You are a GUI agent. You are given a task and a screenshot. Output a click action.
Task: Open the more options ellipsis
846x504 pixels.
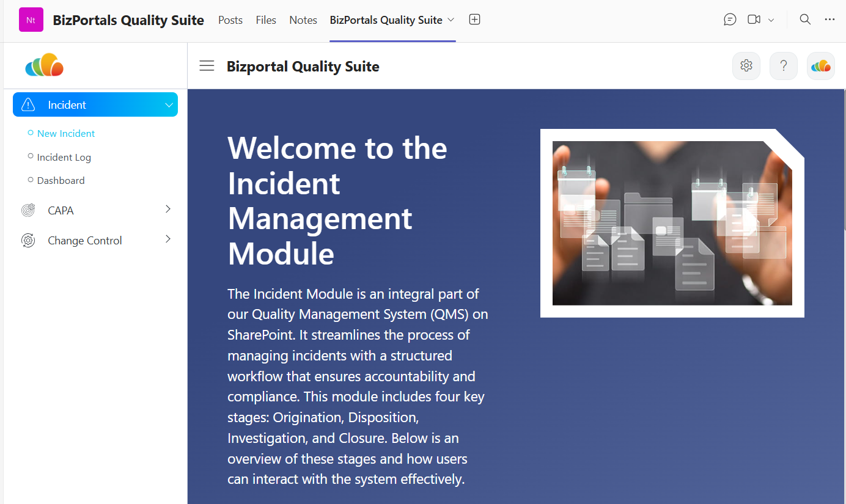click(x=829, y=20)
